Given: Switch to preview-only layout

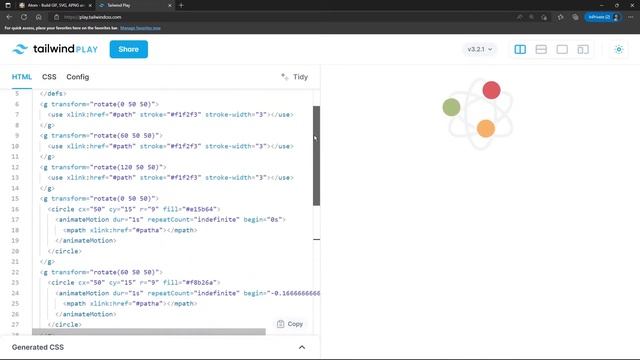Looking at the screenshot, I should (x=562, y=49).
